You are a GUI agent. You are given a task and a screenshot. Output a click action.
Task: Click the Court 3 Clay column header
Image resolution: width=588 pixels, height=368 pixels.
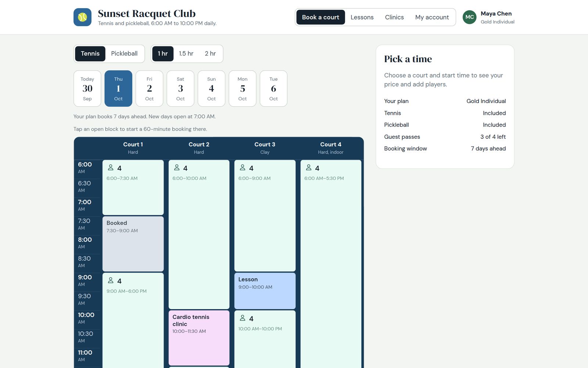coord(265,148)
